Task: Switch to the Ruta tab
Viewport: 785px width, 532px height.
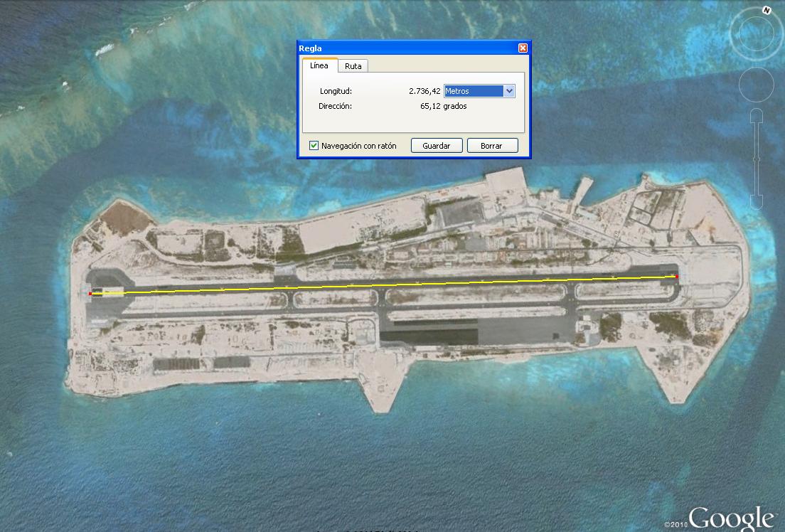Action: pyautogui.click(x=353, y=66)
